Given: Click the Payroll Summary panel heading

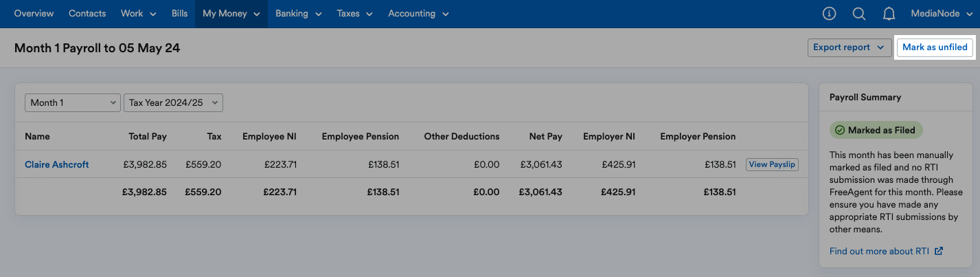Looking at the screenshot, I should [x=865, y=98].
